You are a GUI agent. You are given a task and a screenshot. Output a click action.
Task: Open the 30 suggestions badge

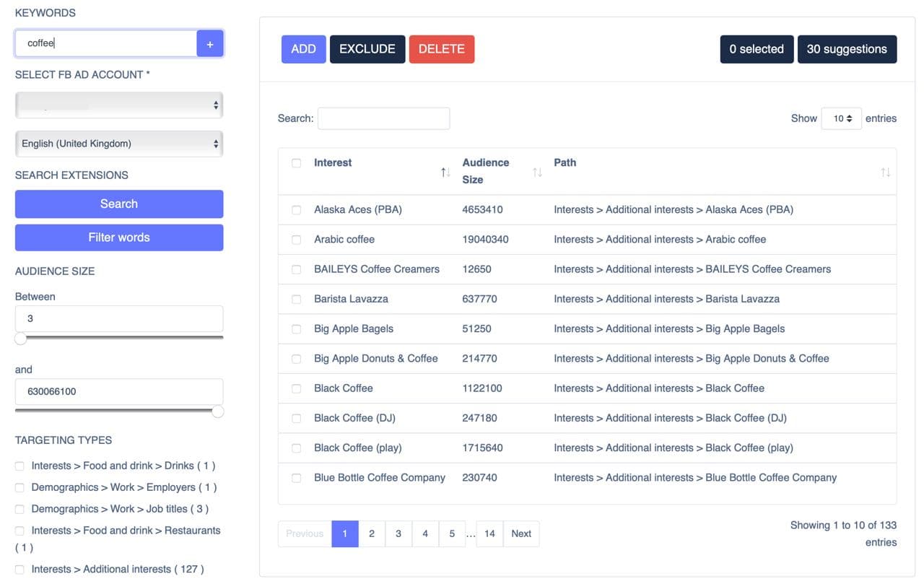click(x=847, y=49)
